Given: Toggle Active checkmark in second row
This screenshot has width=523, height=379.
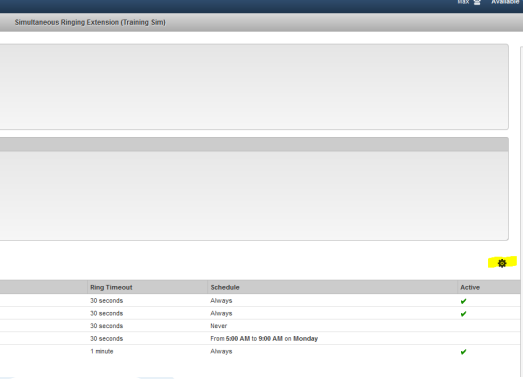Looking at the screenshot, I should click(x=463, y=314).
